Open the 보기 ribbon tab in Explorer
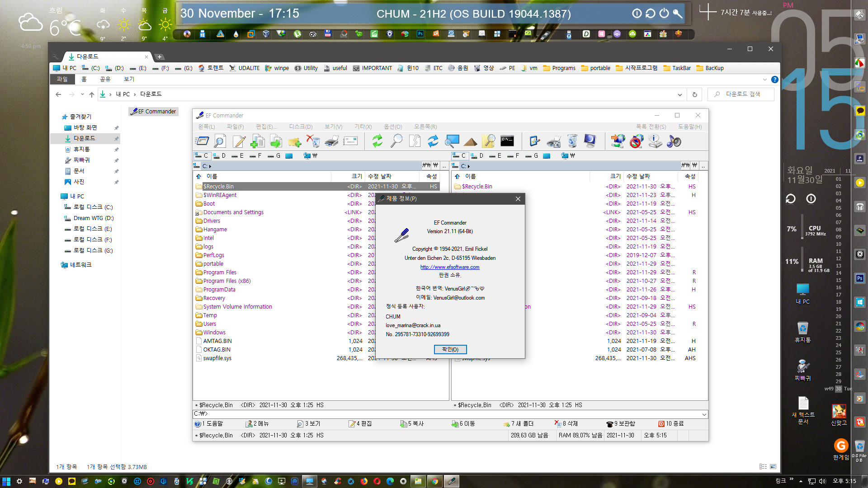 click(x=129, y=79)
